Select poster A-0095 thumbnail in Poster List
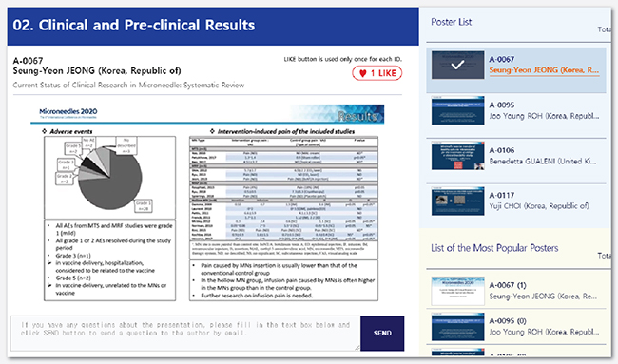The image size is (618, 364). (457, 110)
